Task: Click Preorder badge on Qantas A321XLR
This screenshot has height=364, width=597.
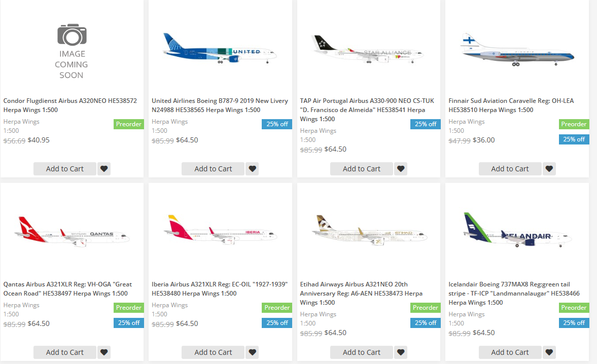Action: tap(129, 308)
